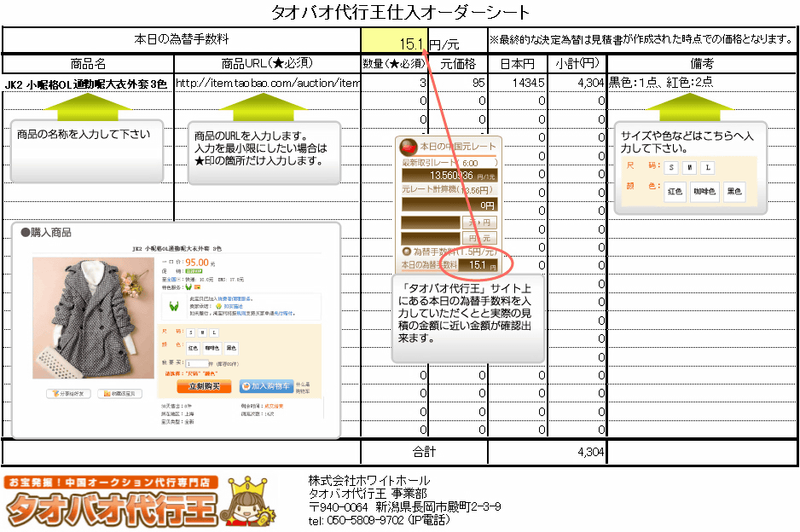Open the 消费者保障服务 link
This screenshot has height=532, width=800.
[x=235, y=299]
